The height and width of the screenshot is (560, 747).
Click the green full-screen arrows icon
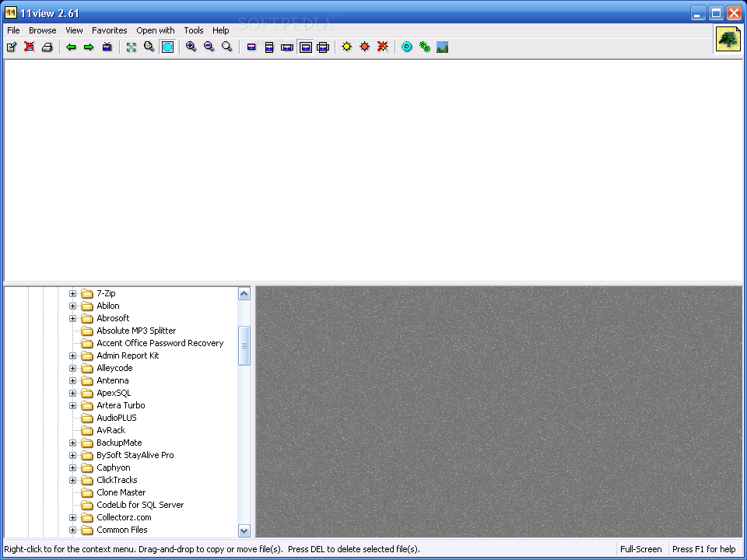coord(131,47)
